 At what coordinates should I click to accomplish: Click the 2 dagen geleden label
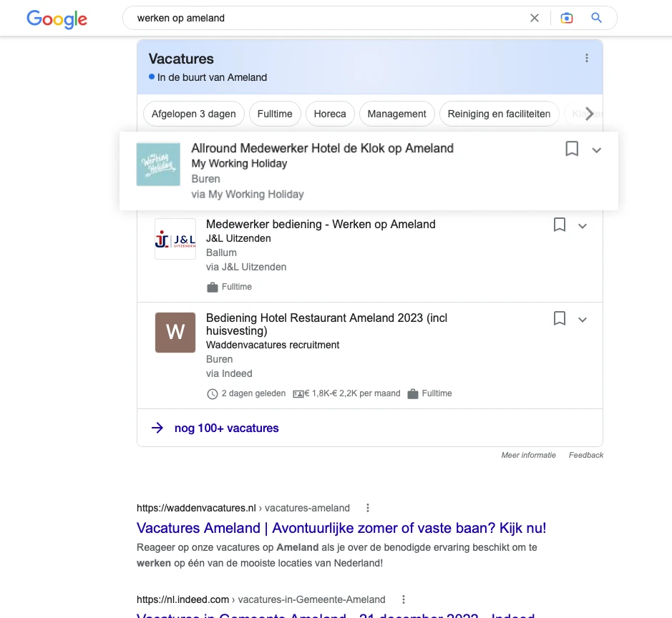pyautogui.click(x=253, y=393)
